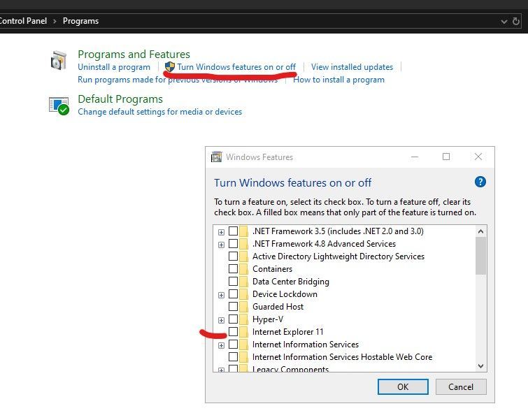Screen dimensions: 528x420
Task: Select the Data Center Bridging row text
Action: click(x=291, y=282)
